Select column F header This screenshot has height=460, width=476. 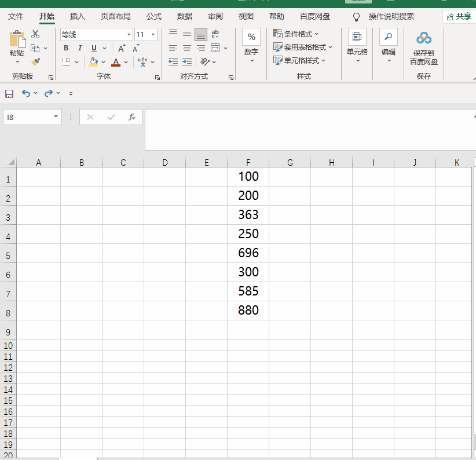[x=248, y=162]
